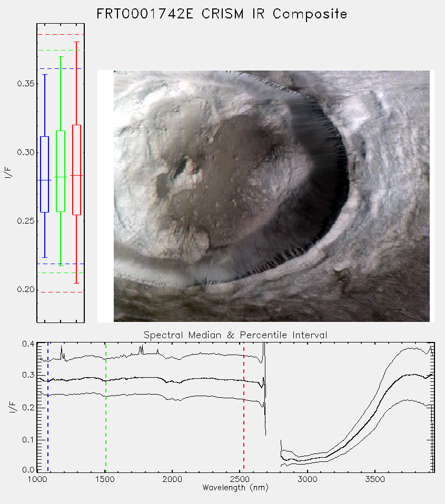
Task: Click the blue lower dashed line in boxplot
Action: coord(61,264)
